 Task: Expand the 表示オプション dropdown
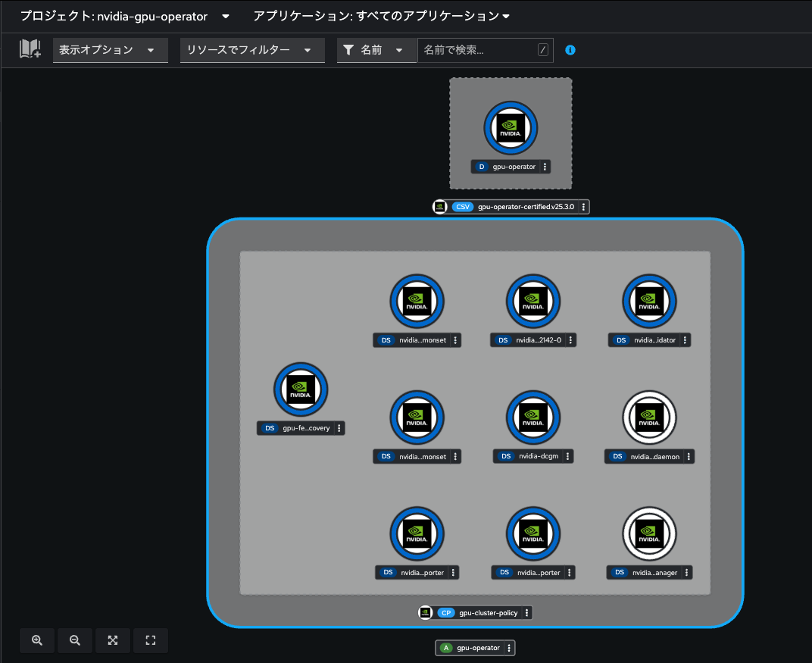111,50
